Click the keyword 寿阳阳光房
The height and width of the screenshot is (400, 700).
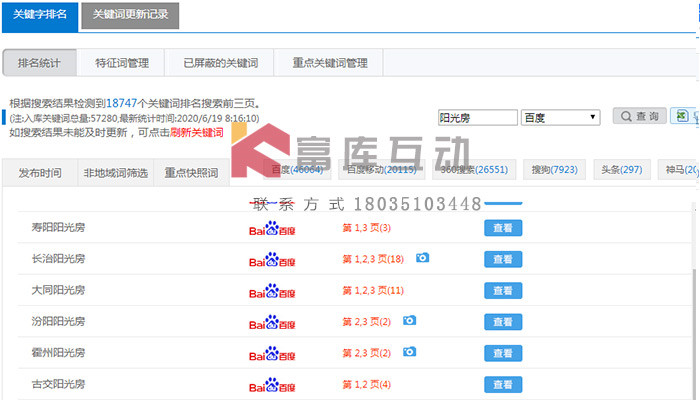click(58, 227)
